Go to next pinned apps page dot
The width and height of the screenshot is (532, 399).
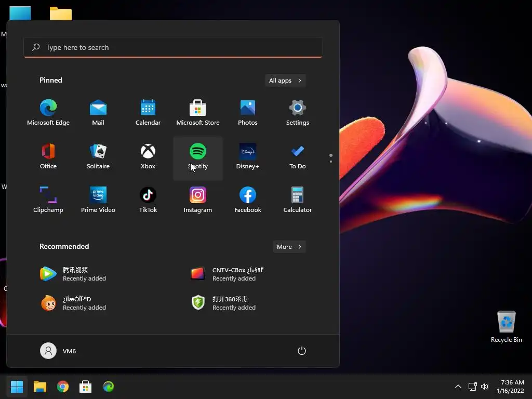click(331, 162)
